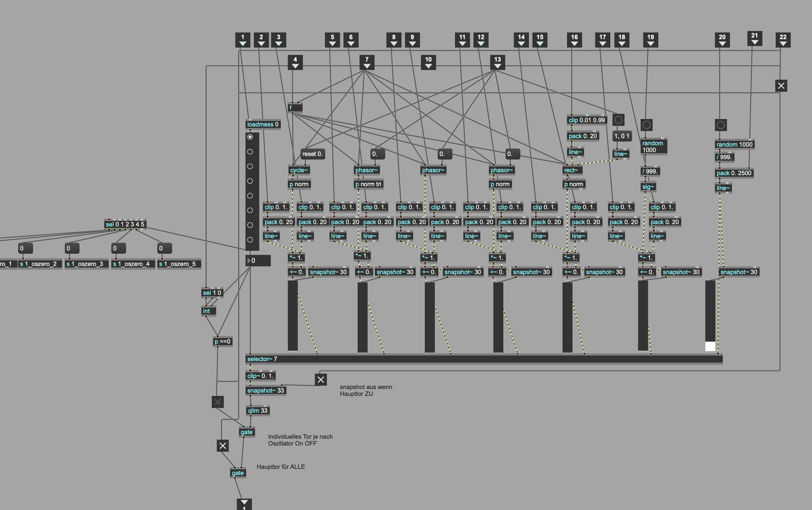Select inlet 22

point(783,40)
